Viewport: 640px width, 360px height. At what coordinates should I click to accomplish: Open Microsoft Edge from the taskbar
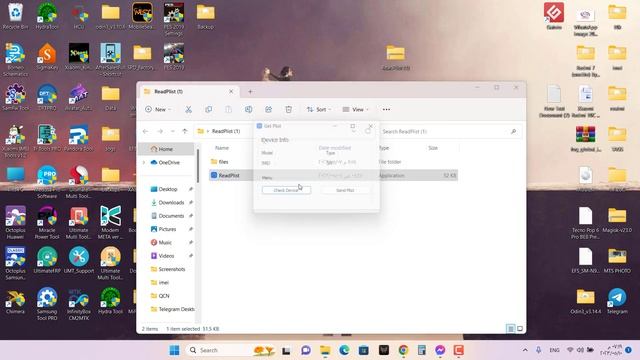[344, 350]
